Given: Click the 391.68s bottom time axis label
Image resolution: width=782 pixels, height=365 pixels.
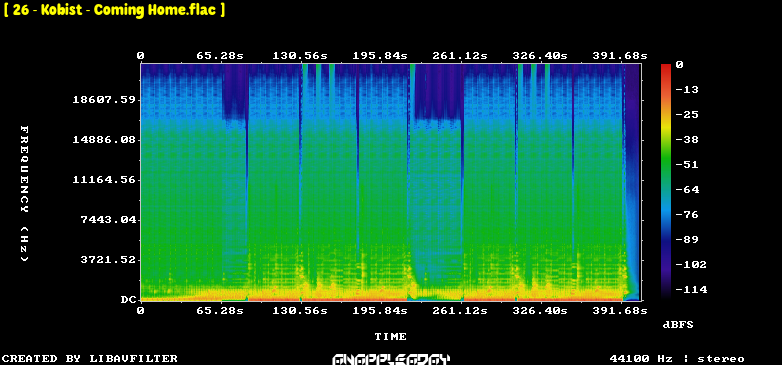Looking at the screenshot, I should (x=619, y=311).
